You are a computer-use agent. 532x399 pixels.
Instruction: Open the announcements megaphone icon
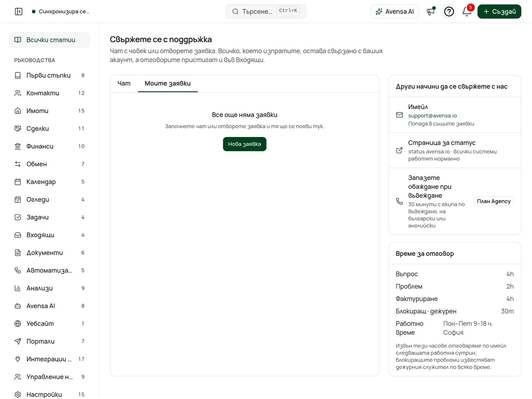tap(431, 12)
